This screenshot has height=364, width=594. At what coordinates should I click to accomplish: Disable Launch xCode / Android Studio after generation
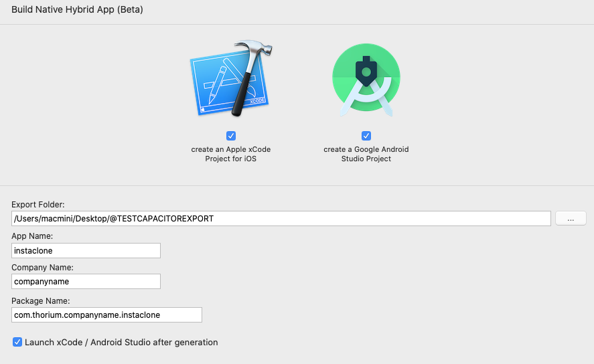tap(17, 342)
